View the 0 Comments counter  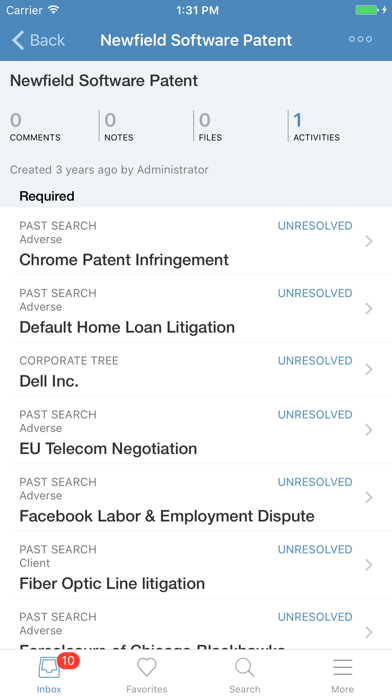click(35, 127)
